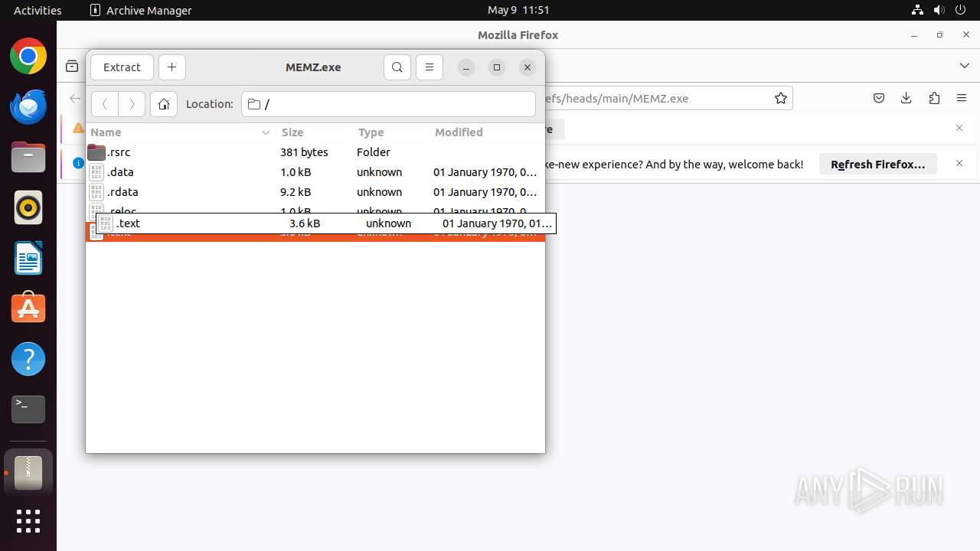
Task: Click Refresh Firefox button
Action: click(878, 164)
